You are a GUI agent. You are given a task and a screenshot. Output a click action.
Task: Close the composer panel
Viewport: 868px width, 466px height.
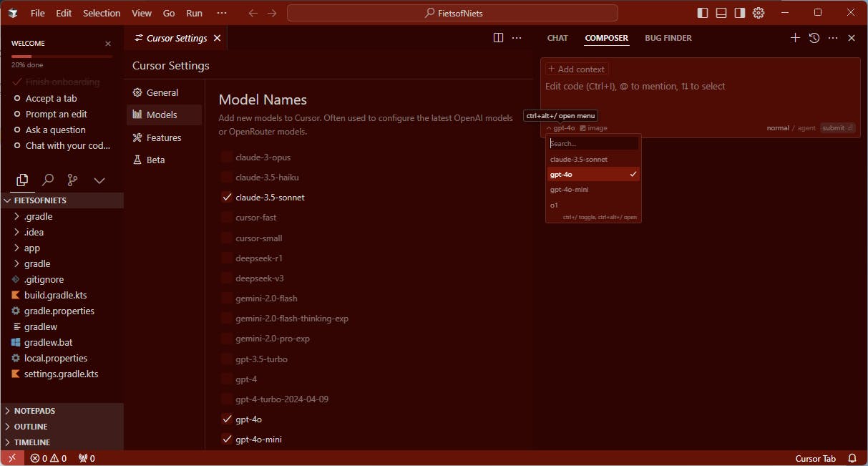pyautogui.click(x=852, y=38)
